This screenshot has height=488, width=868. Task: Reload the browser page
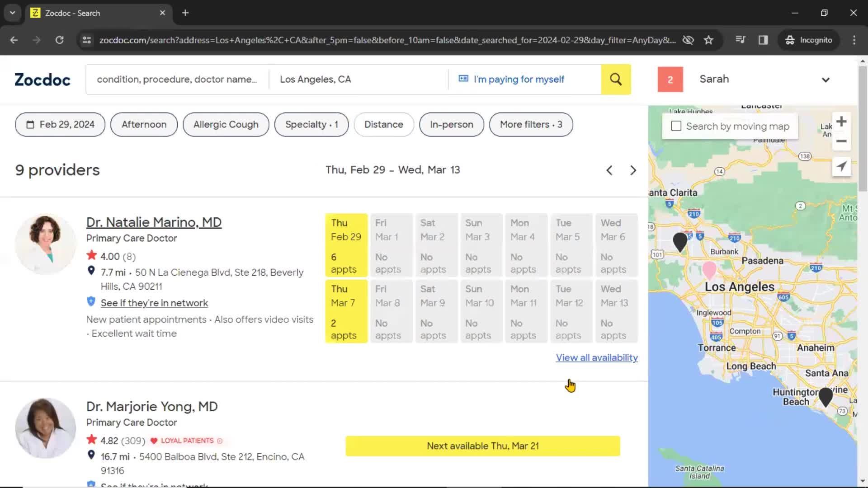click(59, 40)
